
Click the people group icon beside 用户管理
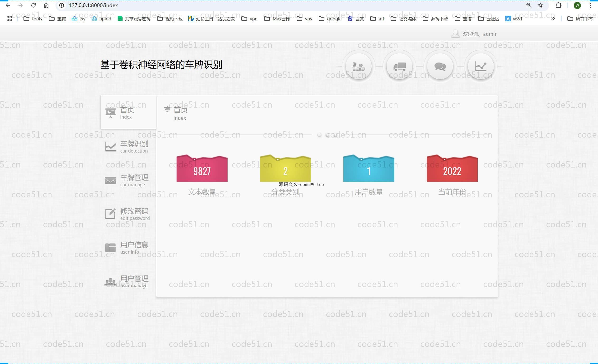[110, 282]
